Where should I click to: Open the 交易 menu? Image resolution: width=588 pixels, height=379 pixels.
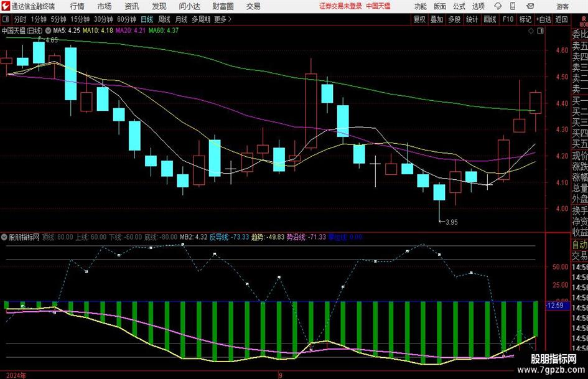253,6
